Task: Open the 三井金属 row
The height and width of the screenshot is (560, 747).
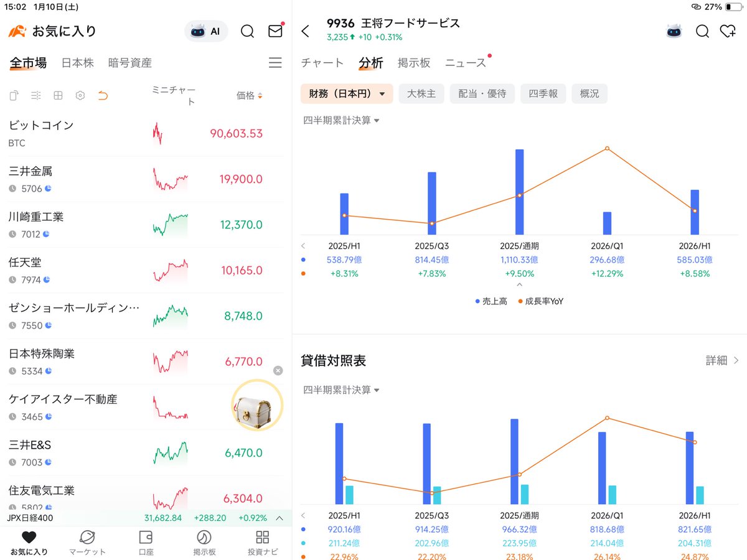Action: [146, 179]
